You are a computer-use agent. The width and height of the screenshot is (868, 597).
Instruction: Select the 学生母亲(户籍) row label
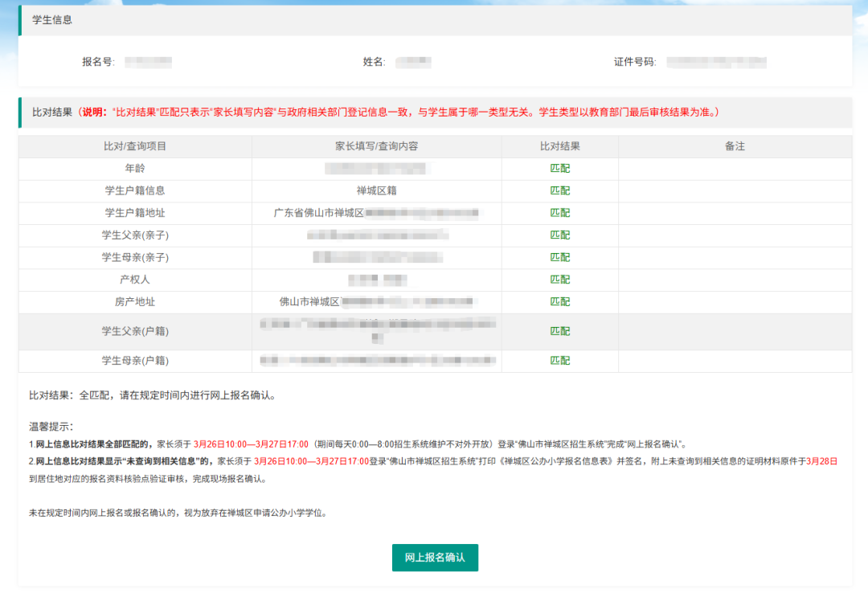135,360
